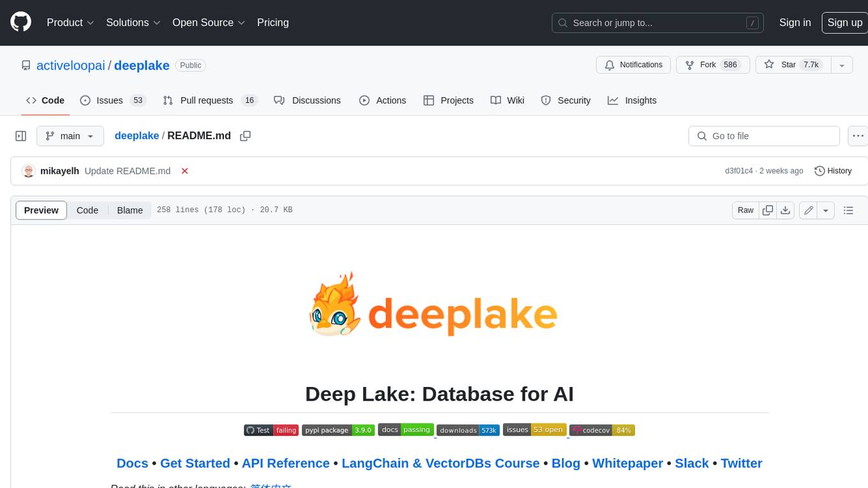This screenshot has width=868, height=488.
Task: Copy the raw file contents
Action: [x=768, y=210]
